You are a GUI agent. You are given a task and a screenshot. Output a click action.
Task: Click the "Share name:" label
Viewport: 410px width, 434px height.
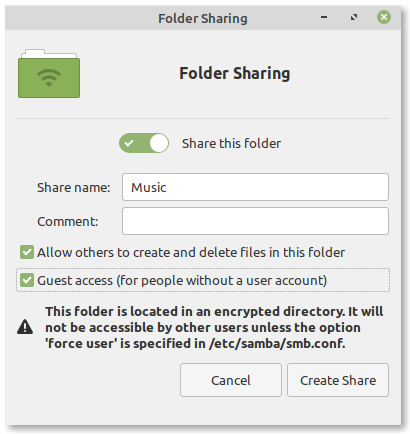(x=73, y=188)
